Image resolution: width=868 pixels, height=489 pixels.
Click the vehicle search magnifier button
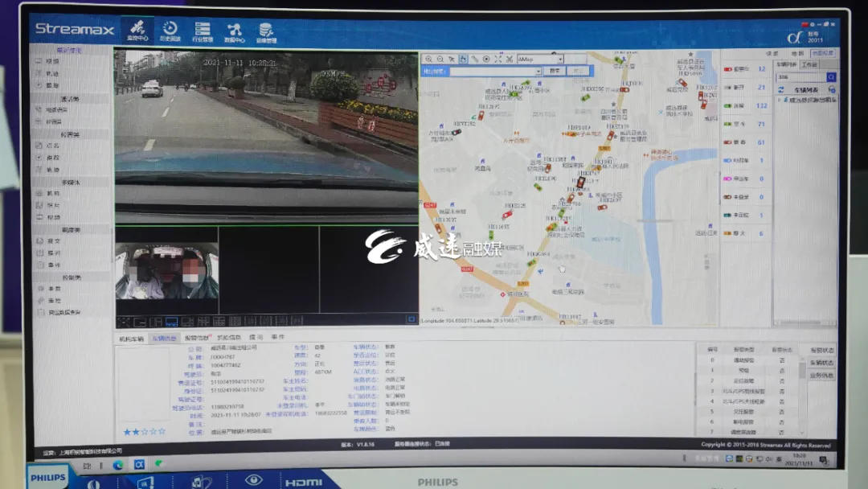(831, 77)
